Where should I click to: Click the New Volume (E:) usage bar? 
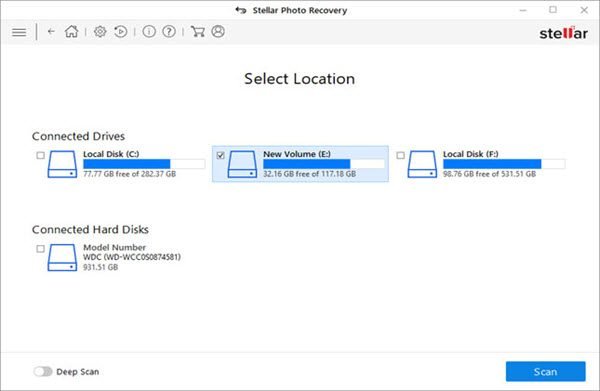(324, 164)
